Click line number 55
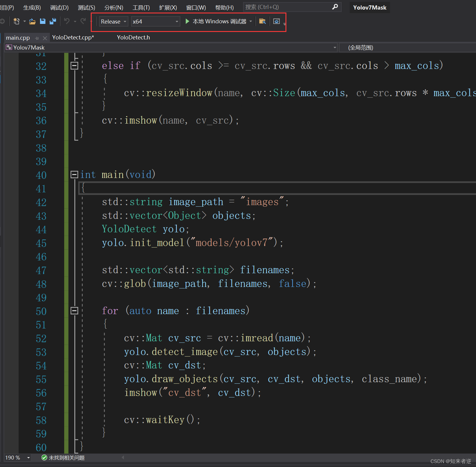Image resolution: width=476 pixels, height=467 pixels. click(41, 379)
